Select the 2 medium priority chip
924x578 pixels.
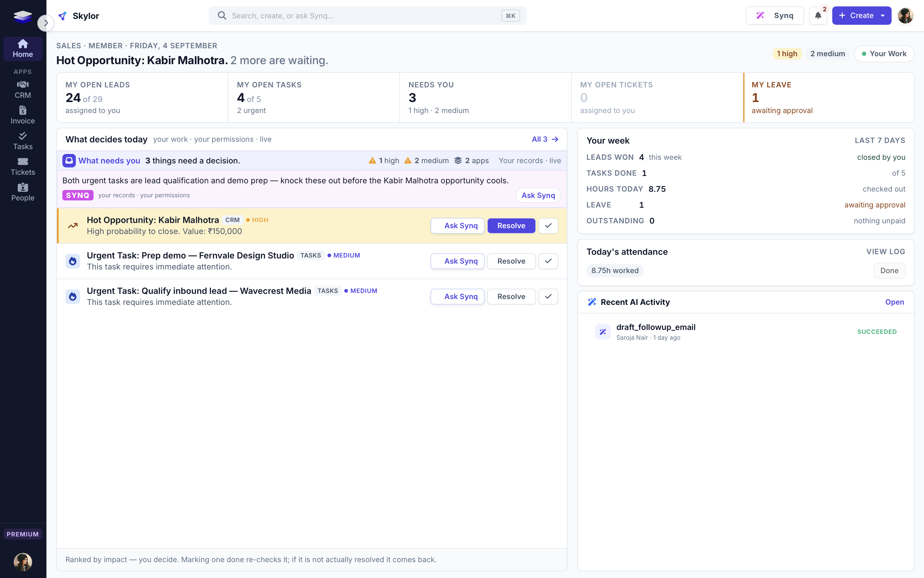point(828,53)
